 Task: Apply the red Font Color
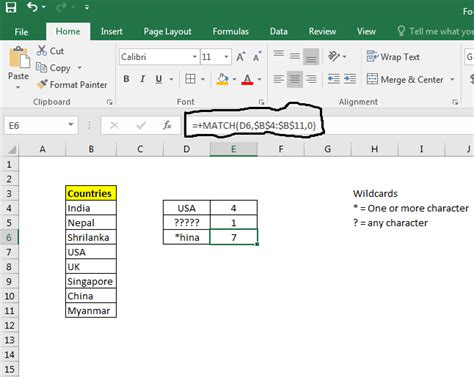(x=247, y=79)
